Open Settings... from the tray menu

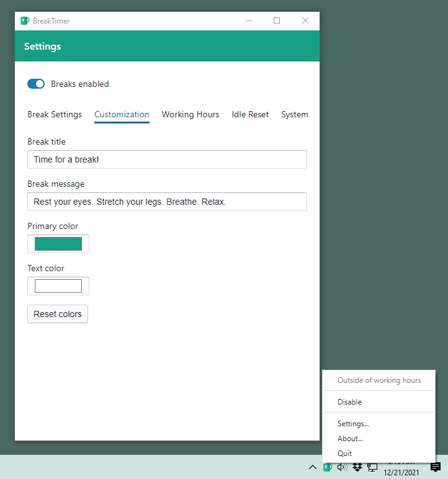coord(379,424)
